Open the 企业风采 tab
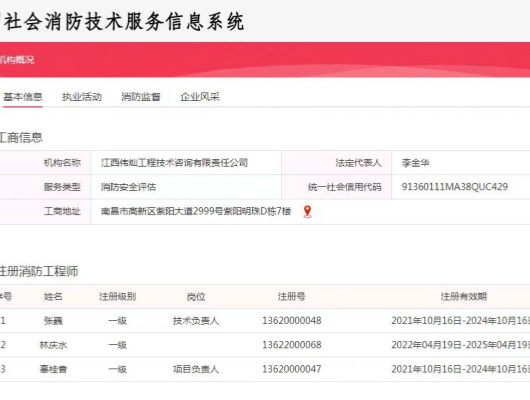 [200, 97]
